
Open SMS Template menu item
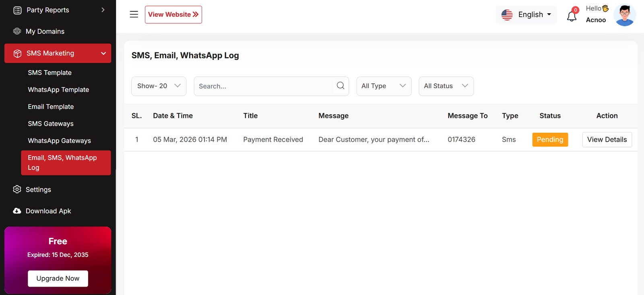[x=50, y=73]
